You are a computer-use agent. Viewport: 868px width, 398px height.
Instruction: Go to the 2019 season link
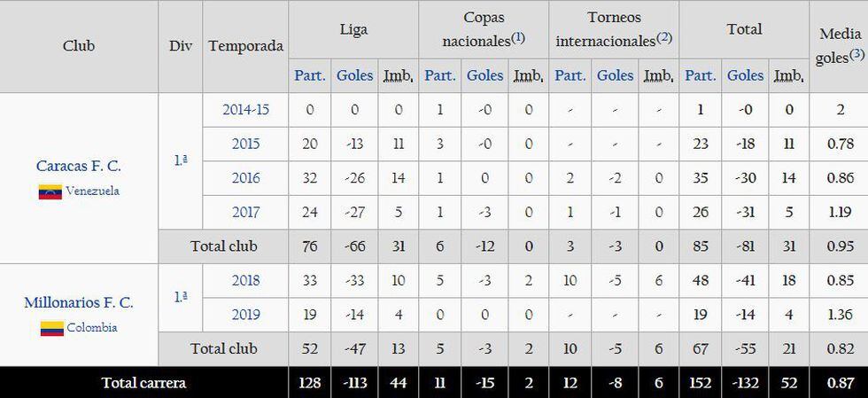pyautogui.click(x=245, y=314)
